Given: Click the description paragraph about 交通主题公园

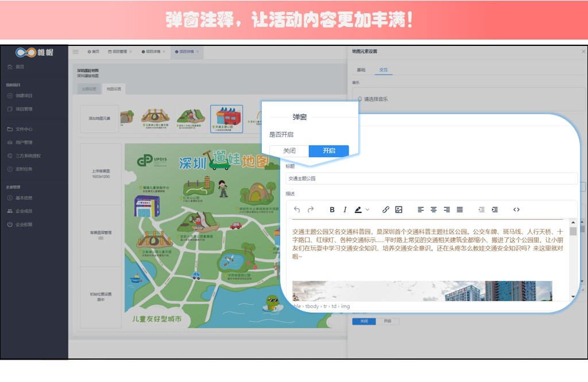Looking at the screenshot, I should (427, 244).
